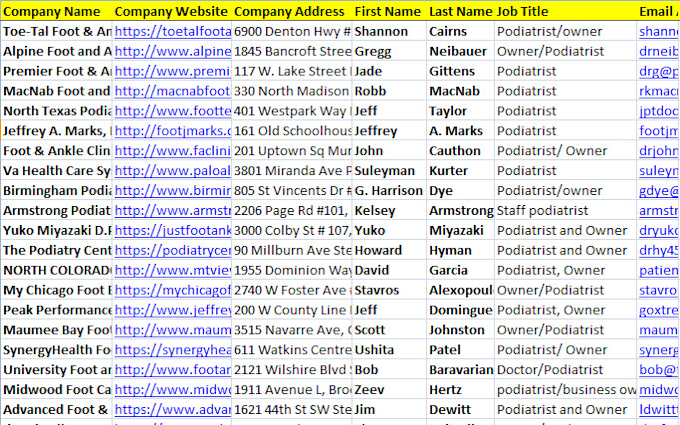
Task: Select the 2206 Page Rd address cell
Action: pos(292,210)
